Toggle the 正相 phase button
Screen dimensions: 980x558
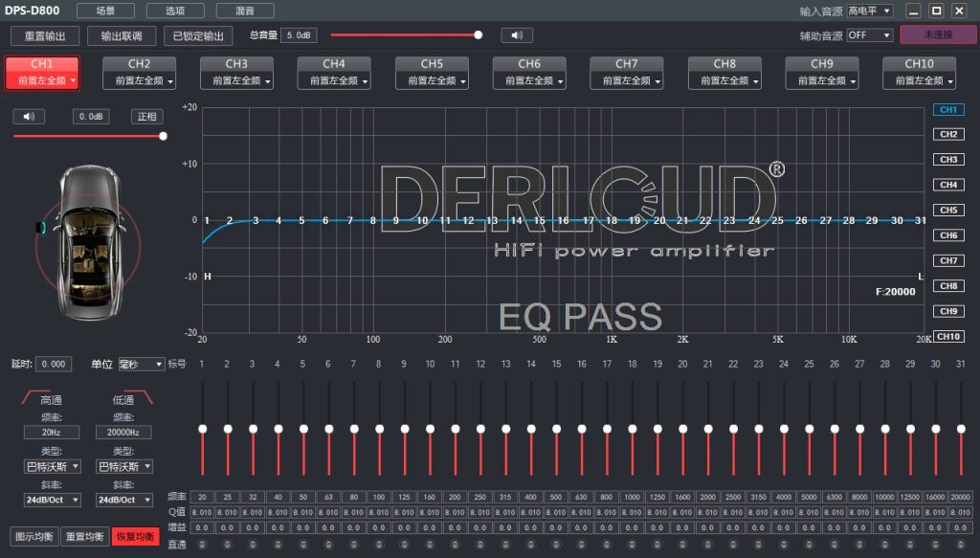point(146,116)
